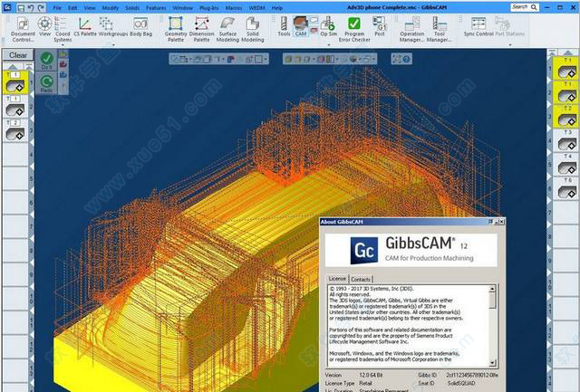The height and width of the screenshot is (392, 580).
Task: Toggle the CAM palette
Action: point(301,26)
